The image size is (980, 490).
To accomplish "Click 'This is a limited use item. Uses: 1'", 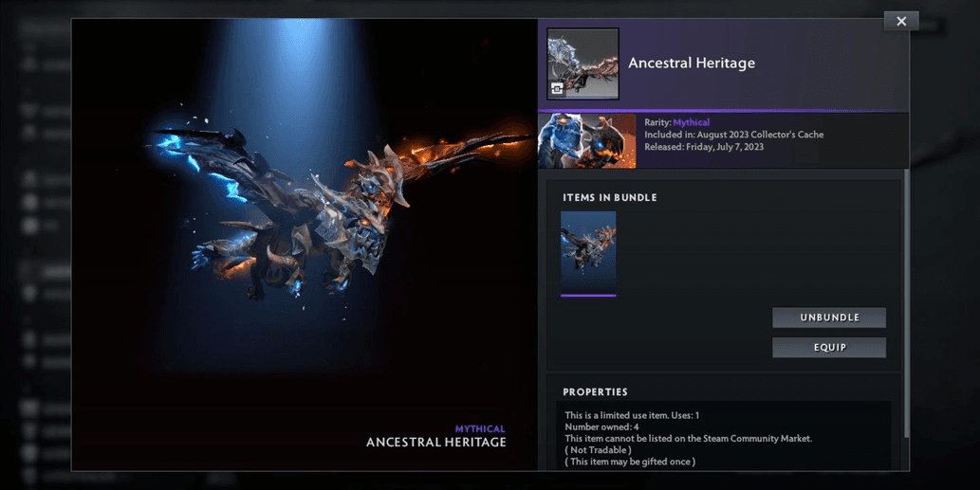I will point(632,415).
